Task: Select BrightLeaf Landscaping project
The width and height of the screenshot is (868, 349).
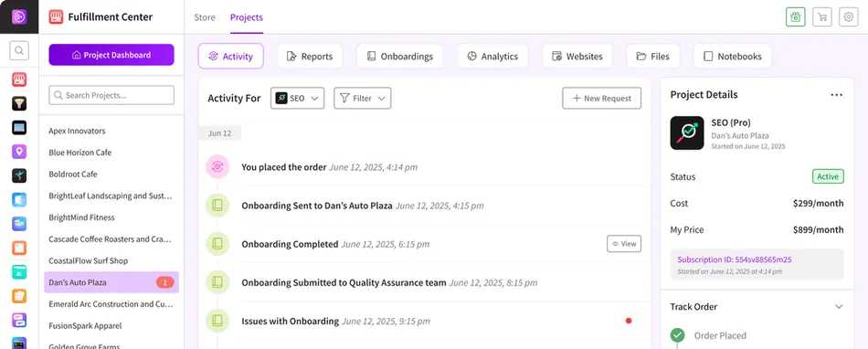Action: tap(111, 196)
